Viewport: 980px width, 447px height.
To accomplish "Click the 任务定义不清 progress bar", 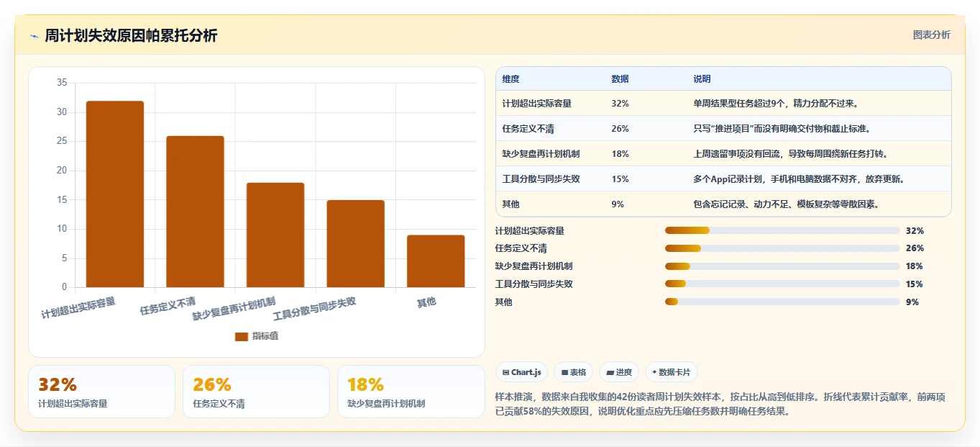I will [x=782, y=248].
